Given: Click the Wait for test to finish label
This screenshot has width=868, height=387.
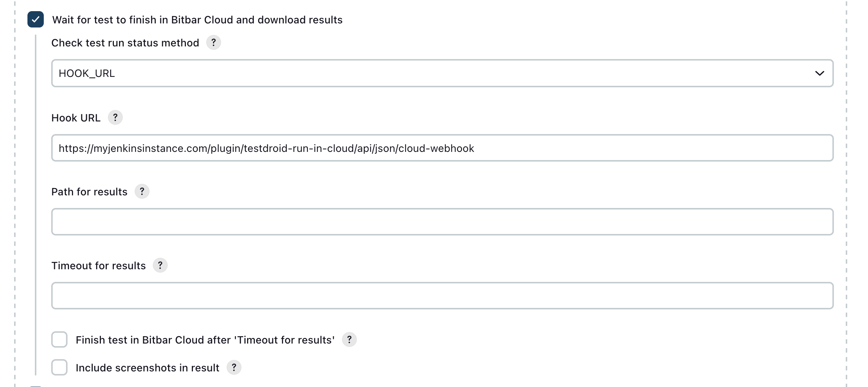Looking at the screenshot, I should 198,20.
